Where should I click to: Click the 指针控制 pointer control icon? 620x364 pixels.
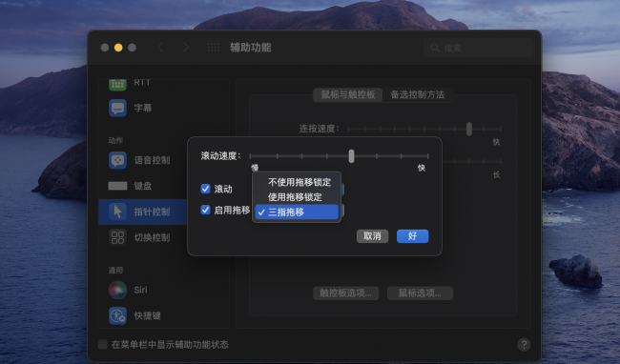(117, 212)
